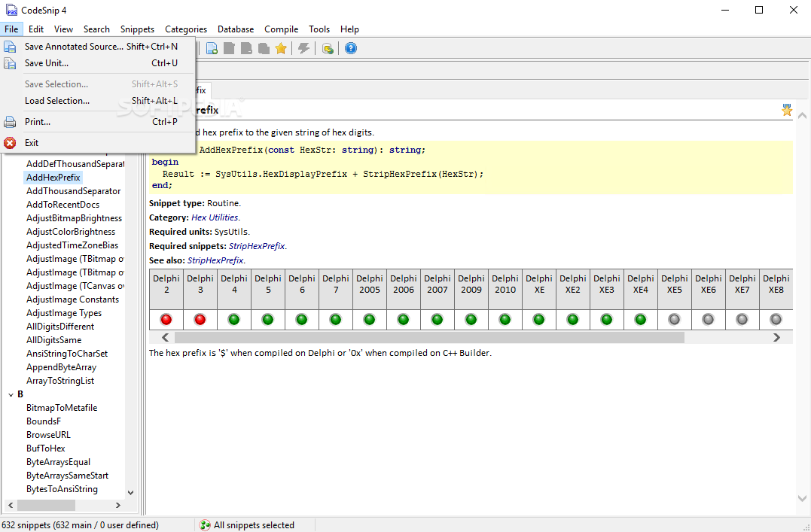
Task: Open the Snippets menu
Action: (x=137, y=29)
